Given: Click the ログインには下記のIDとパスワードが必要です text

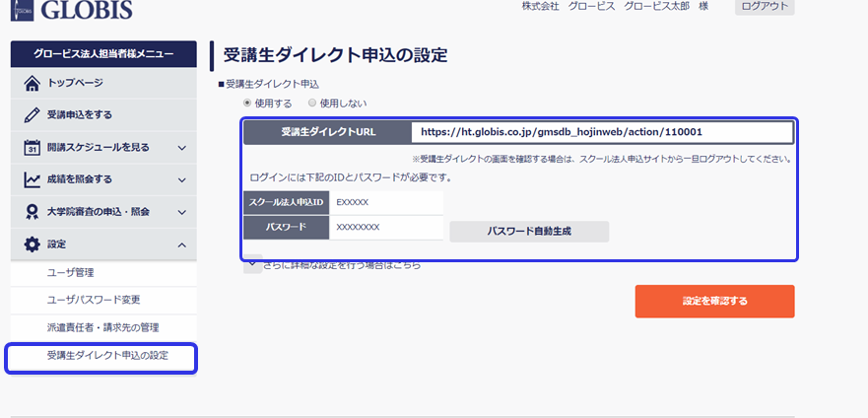Looking at the screenshot, I should coord(351,178).
